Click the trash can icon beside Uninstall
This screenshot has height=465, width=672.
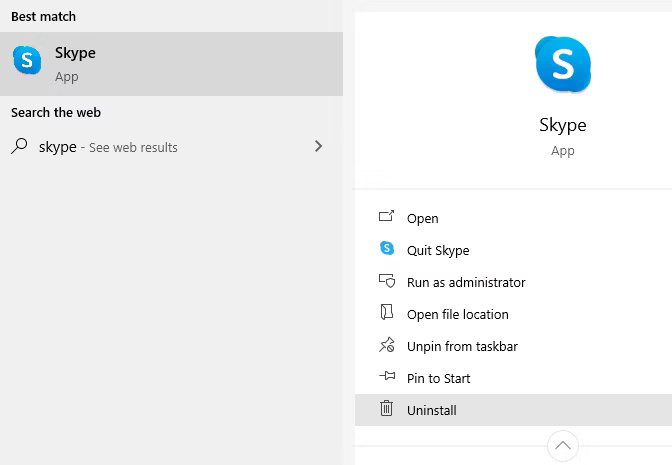point(386,408)
